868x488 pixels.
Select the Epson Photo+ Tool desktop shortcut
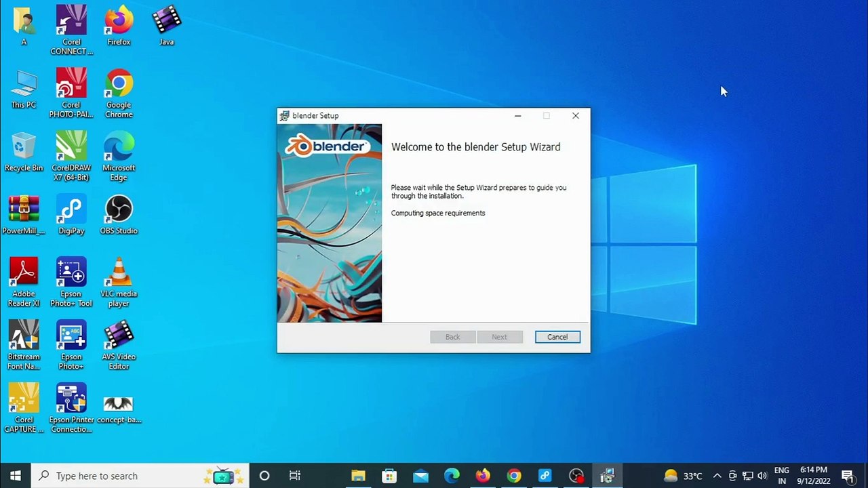[x=71, y=283]
